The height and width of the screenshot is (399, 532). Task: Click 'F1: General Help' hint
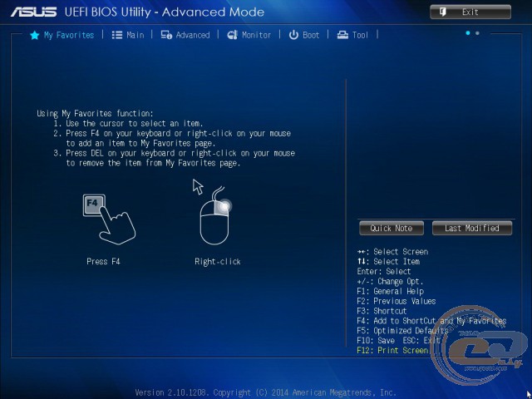click(x=390, y=291)
